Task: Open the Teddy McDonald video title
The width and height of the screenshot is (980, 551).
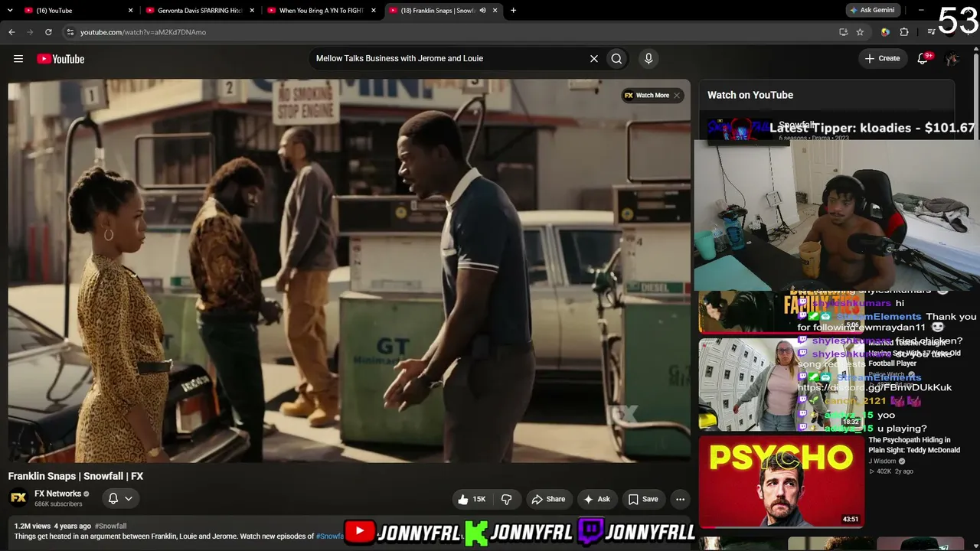Action: [914, 445]
